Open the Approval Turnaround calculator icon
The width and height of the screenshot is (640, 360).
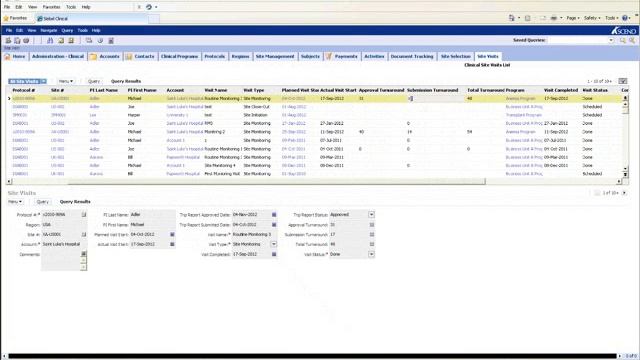372,225
